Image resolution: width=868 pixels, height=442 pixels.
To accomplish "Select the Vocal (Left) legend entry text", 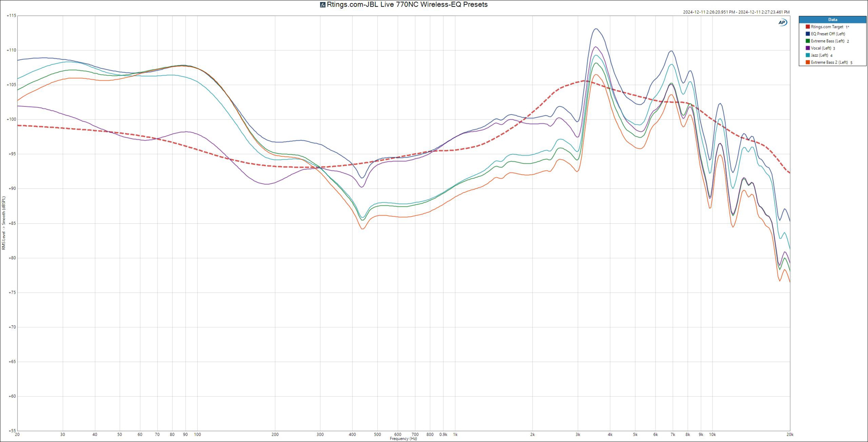I will click(821, 48).
